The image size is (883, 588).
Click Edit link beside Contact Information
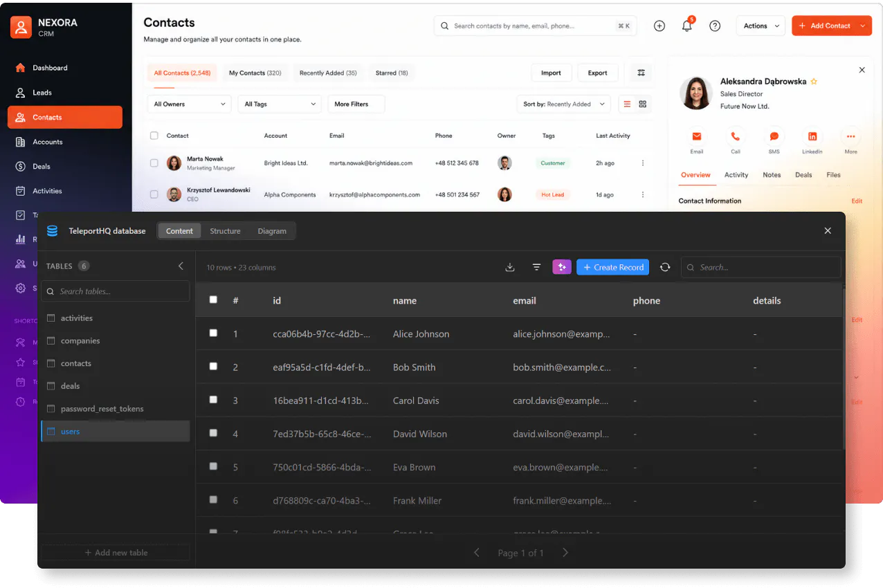857,201
